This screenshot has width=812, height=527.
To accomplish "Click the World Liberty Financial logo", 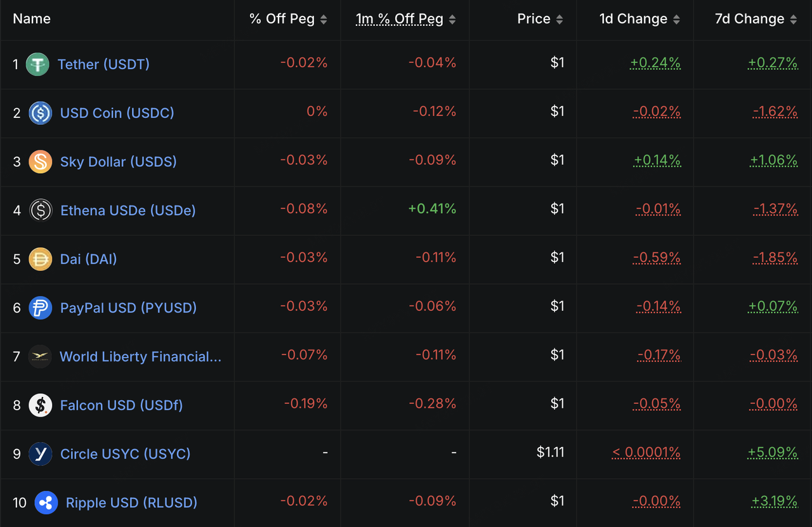I will click(40, 356).
